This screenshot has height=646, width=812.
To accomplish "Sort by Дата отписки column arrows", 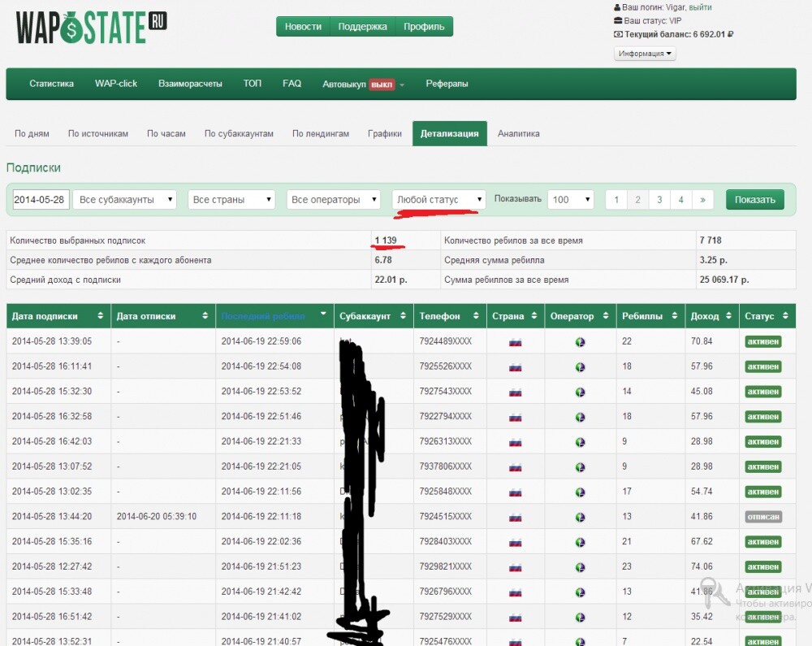I will coord(205,315).
